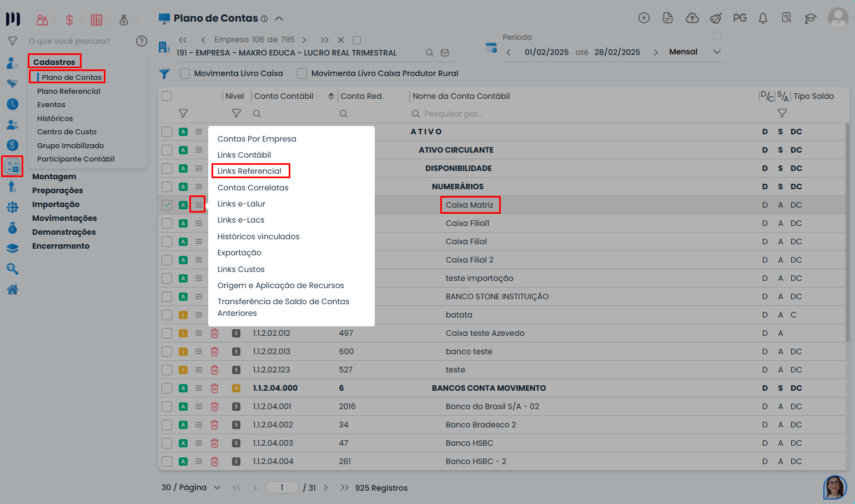
Task: Delete account Caixa teste Azevedo via trash icon
Action: [214, 333]
